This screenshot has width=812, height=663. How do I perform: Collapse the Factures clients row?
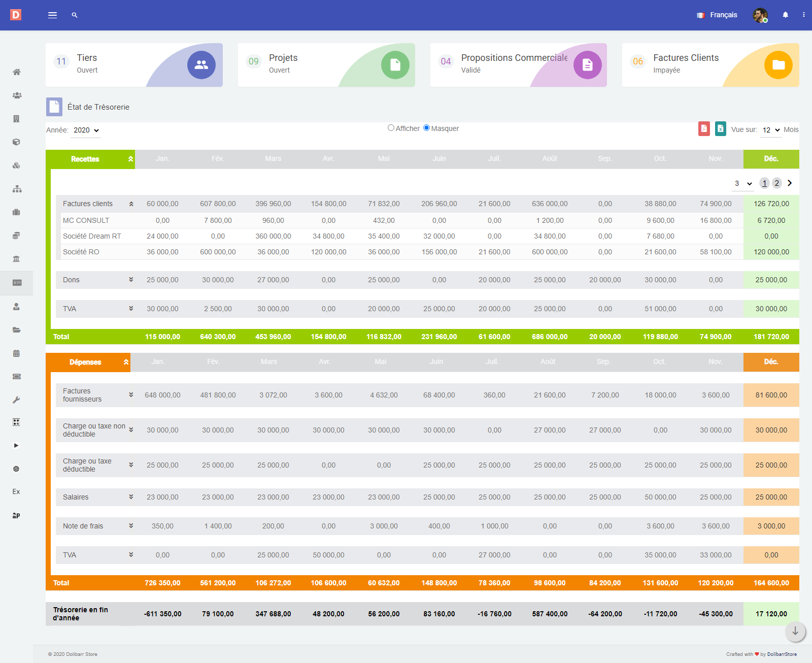pyautogui.click(x=131, y=204)
